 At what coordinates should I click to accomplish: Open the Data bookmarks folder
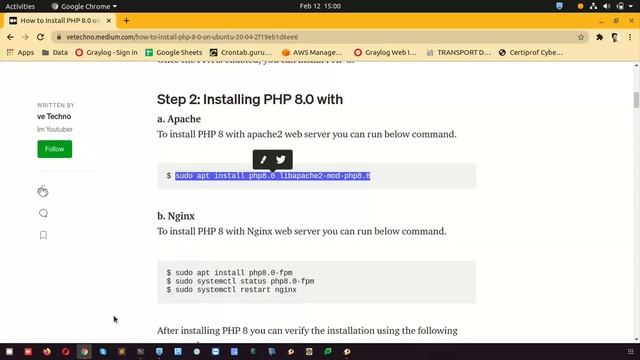click(55, 52)
